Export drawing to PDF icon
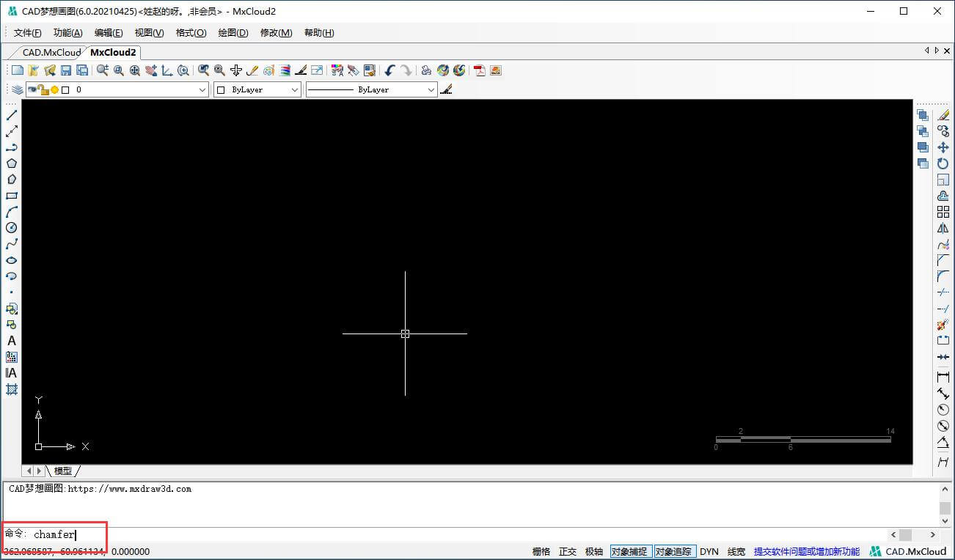Viewport: 955px width, 560px height. click(480, 70)
